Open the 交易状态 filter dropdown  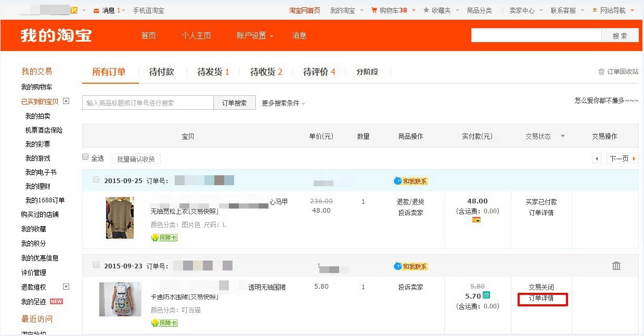pyautogui.click(x=562, y=136)
